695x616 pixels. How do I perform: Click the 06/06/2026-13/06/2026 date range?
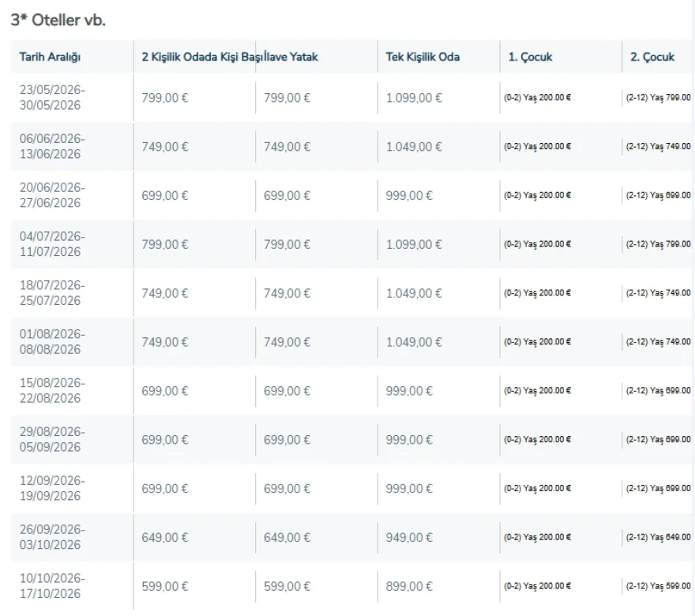tap(52, 147)
